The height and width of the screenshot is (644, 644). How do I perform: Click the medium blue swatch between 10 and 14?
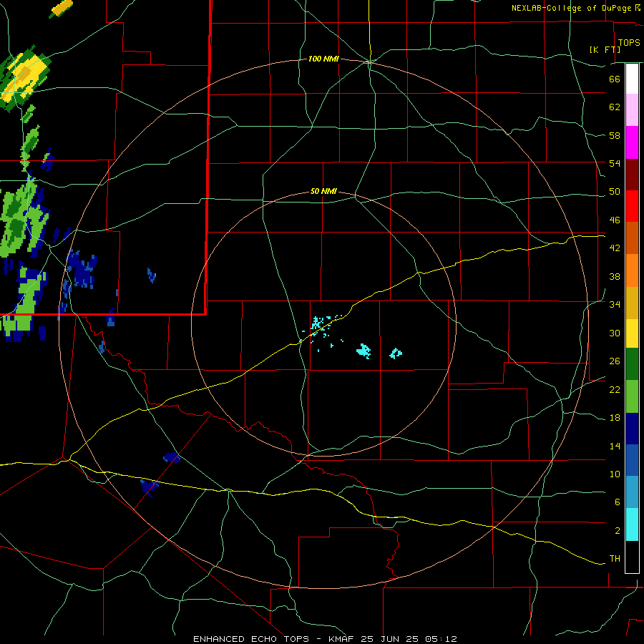pos(632,460)
